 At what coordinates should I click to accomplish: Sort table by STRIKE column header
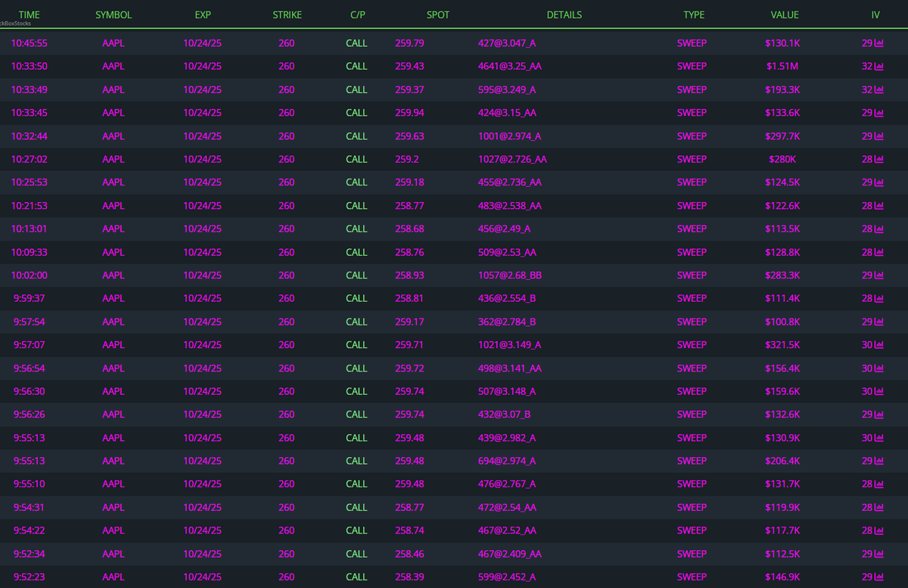[287, 15]
